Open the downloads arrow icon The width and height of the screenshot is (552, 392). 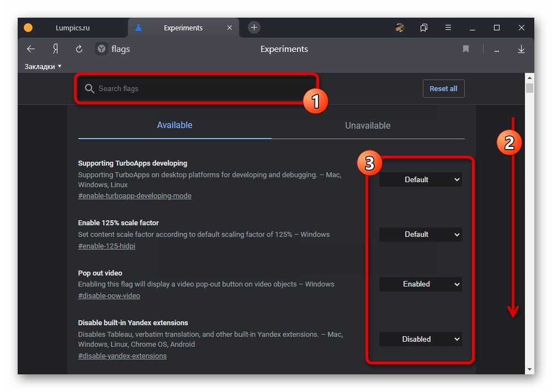click(x=521, y=49)
